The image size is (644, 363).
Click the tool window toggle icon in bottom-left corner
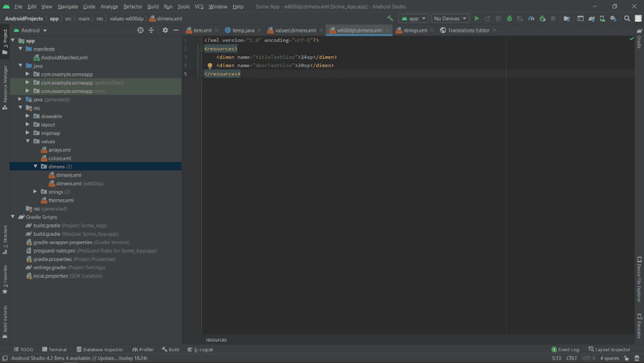pos(5,358)
